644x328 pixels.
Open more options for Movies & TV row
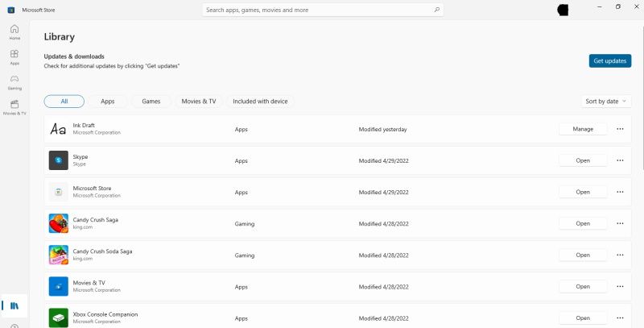pyautogui.click(x=620, y=286)
